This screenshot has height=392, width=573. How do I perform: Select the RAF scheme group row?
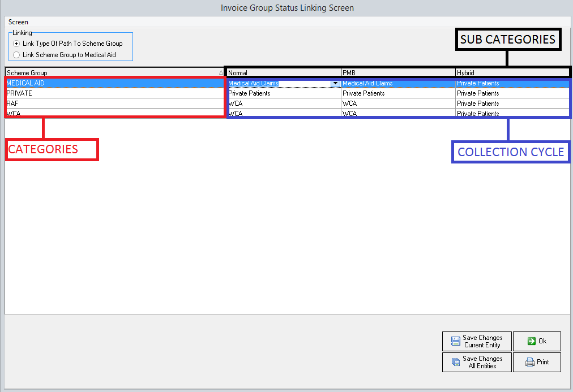(x=115, y=104)
